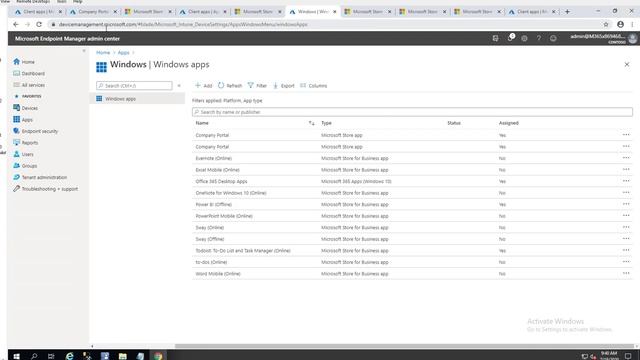This screenshot has height=360, width=640.
Task: Open Task View on the taskbar
Action: 51,356
